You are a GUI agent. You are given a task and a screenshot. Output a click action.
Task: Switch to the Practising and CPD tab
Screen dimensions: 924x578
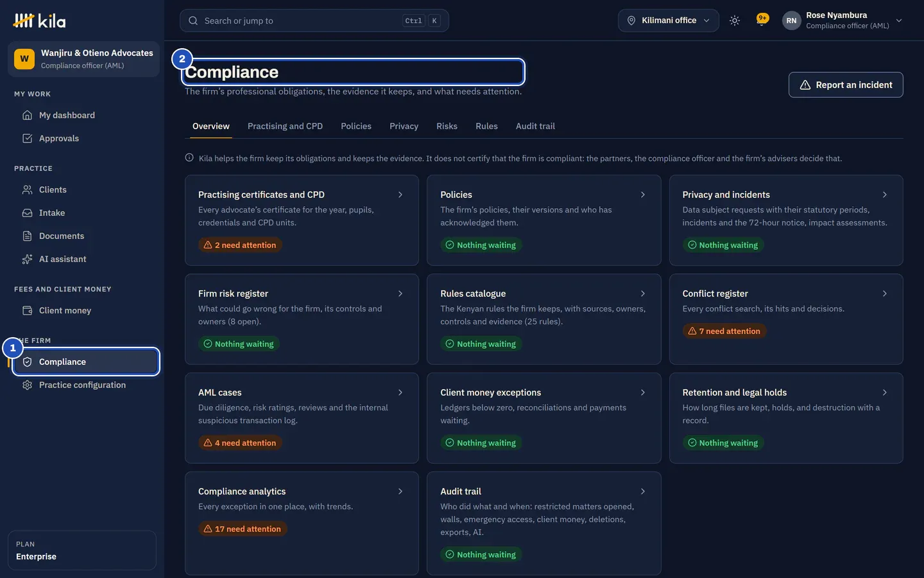(x=285, y=127)
